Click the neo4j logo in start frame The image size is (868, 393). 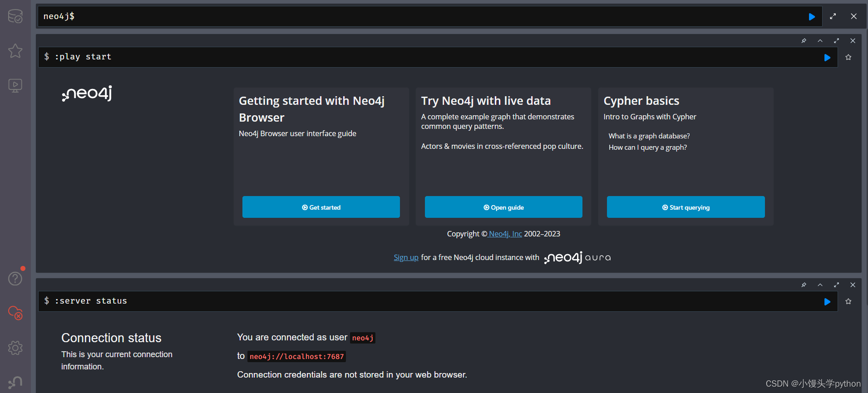(x=87, y=93)
